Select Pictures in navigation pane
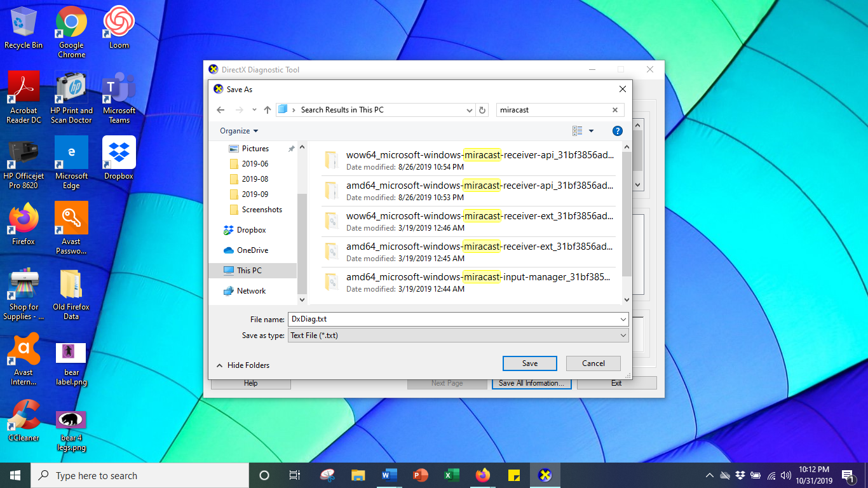The image size is (868, 488). (255, 149)
